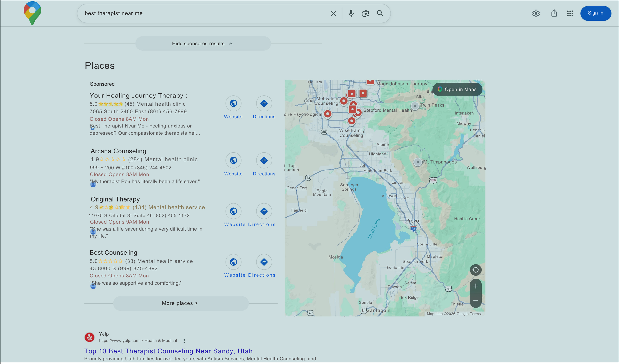Open the Best Counseling website globe icon
This screenshot has width=619, height=364.
pyautogui.click(x=233, y=262)
